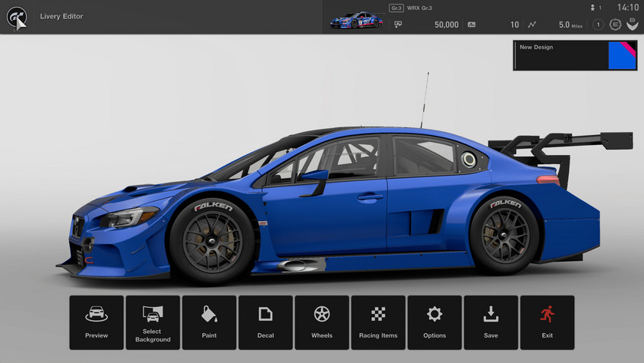Viewport: 644px width, 363px height.
Task: Select the Wheels customization option
Action: (x=322, y=322)
